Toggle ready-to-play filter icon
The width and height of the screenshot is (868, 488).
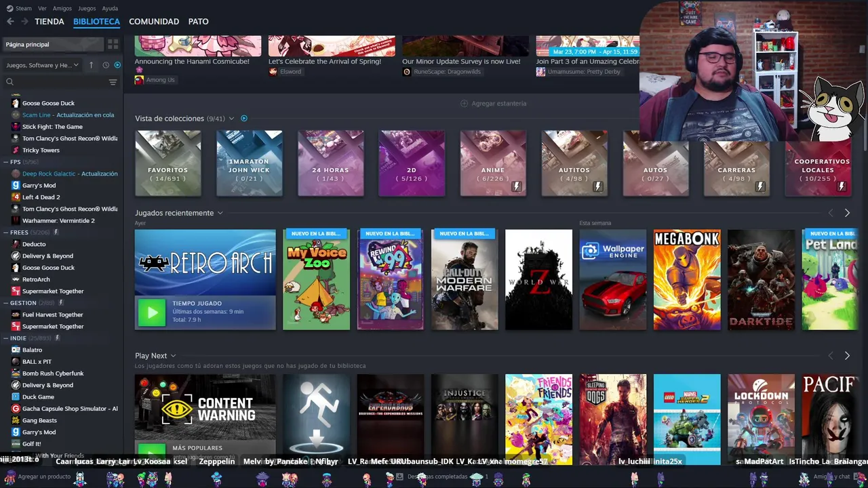[x=117, y=65]
